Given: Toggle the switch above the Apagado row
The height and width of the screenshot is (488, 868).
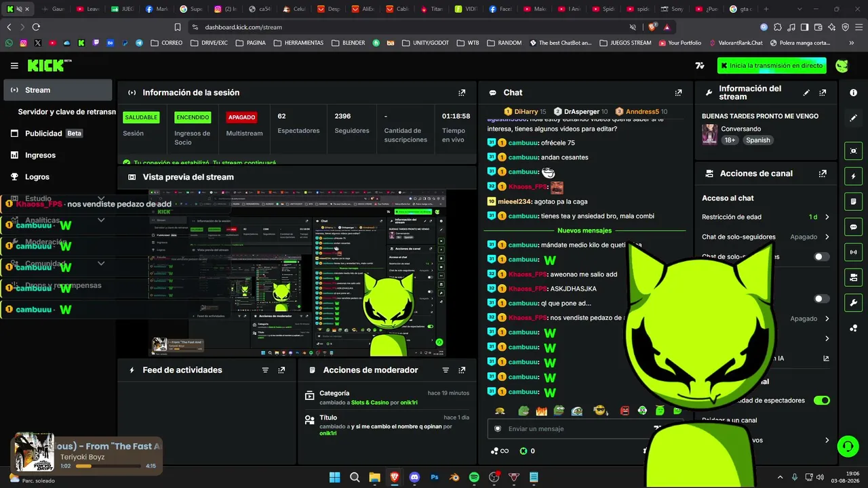Looking at the screenshot, I should [x=821, y=299].
